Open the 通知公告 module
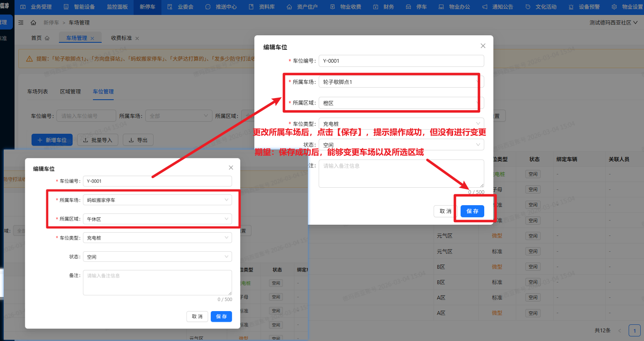This screenshot has width=644, height=341. (x=503, y=7)
